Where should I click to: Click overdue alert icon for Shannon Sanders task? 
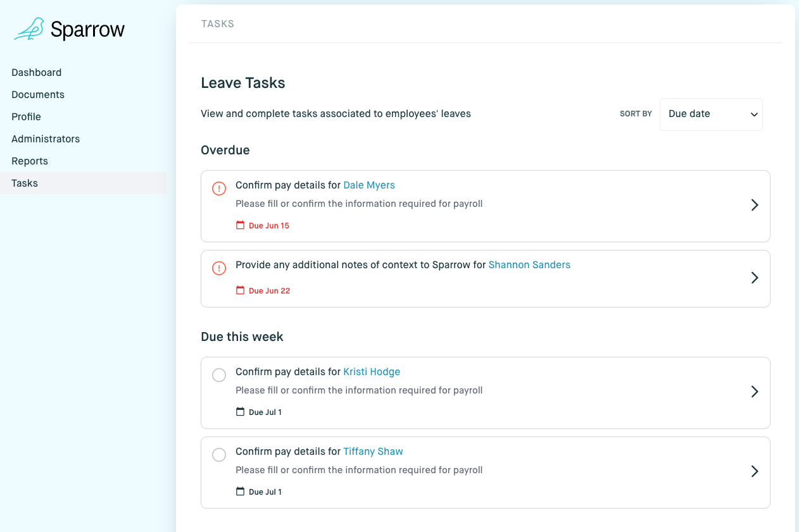pyautogui.click(x=218, y=268)
